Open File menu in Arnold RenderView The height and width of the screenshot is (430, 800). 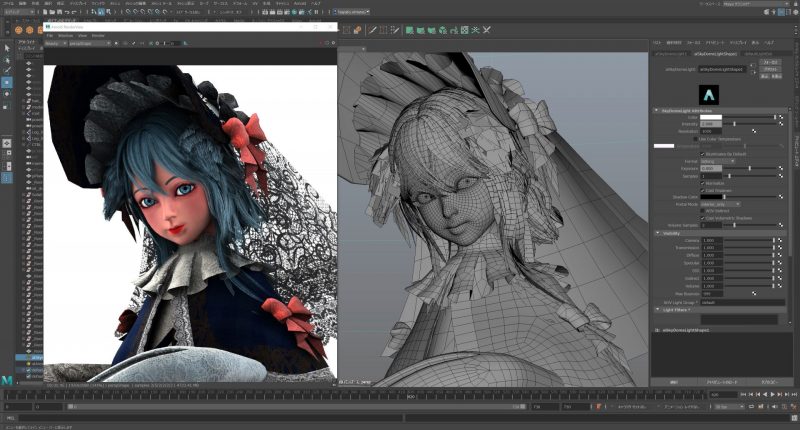tap(49, 36)
